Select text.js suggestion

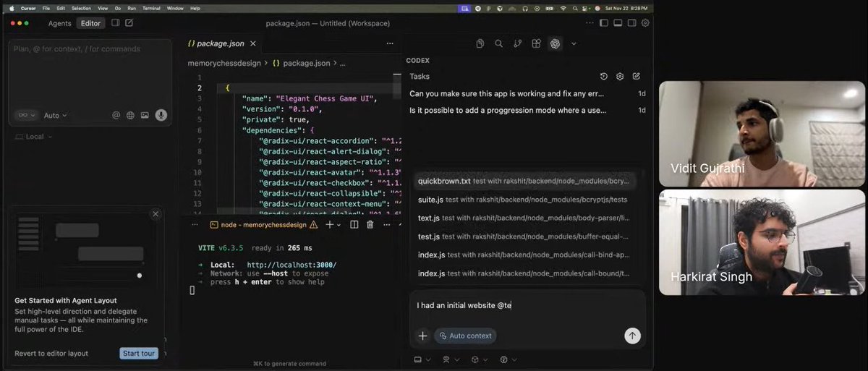pyautogui.click(x=527, y=218)
